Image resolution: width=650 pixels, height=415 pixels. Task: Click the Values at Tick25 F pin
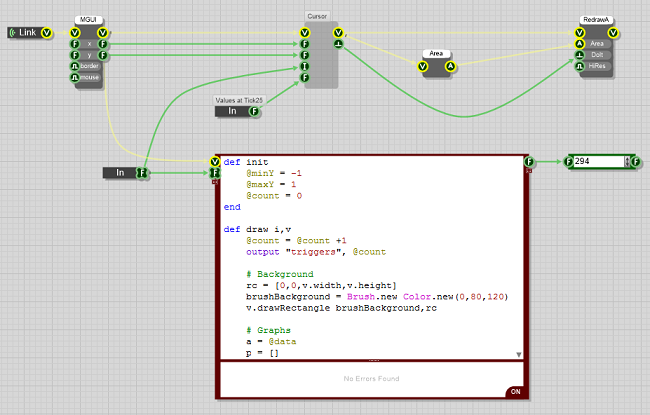pos(254,111)
